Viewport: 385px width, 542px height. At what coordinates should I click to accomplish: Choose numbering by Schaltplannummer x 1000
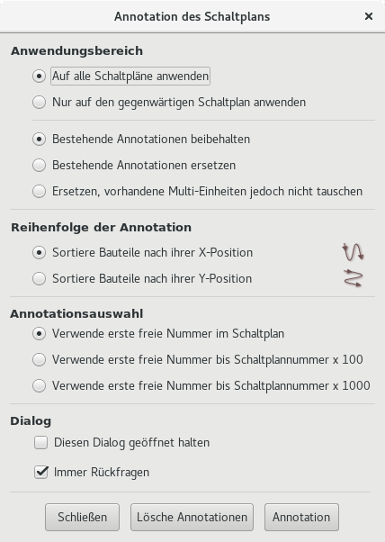pos(39,386)
